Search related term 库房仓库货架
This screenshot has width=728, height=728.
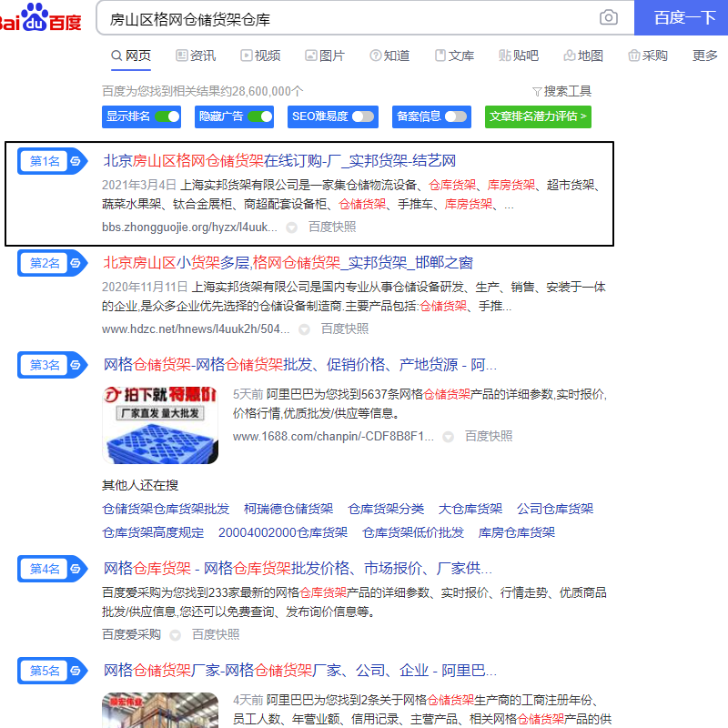pyautogui.click(x=517, y=533)
